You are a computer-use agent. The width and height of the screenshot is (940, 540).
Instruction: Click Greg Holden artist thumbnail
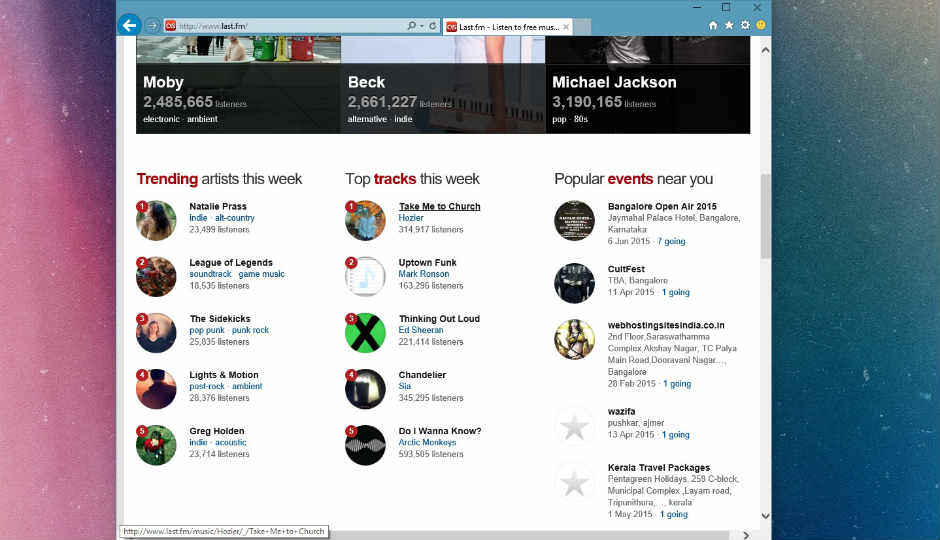click(156, 445)
